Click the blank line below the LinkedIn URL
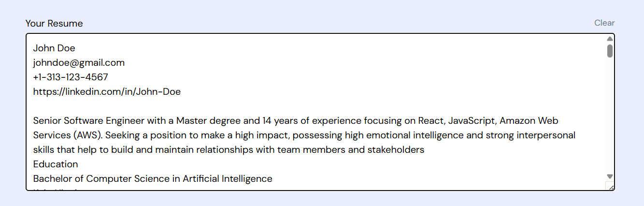The width and height of the screenshot is (644, 206). (193, 106)
